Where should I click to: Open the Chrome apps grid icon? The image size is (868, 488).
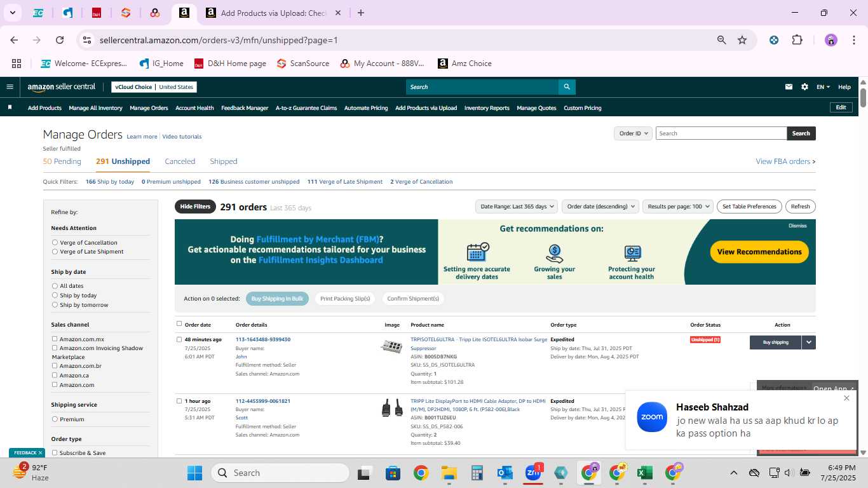pyautogui.click(x=17, y=64)
